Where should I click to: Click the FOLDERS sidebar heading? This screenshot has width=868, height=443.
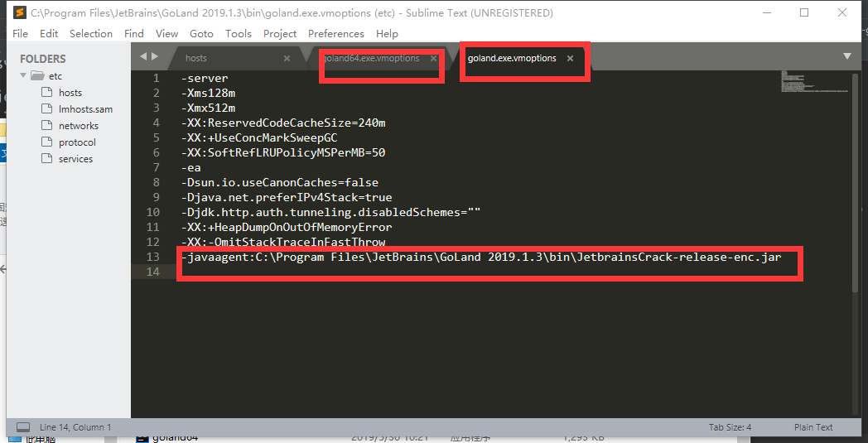pos(42,59)
